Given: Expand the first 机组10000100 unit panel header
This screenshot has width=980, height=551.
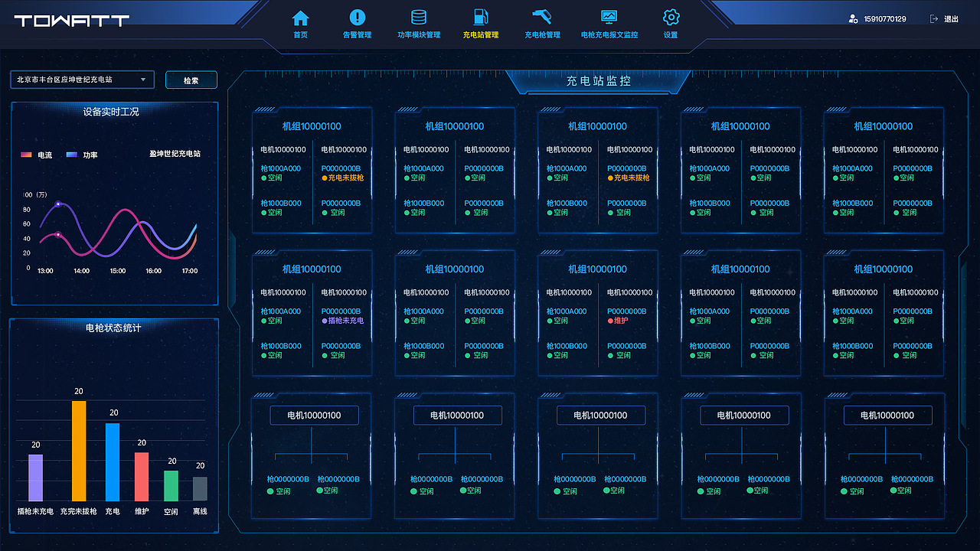Looking at the screenshot, I should click(312, 126).
